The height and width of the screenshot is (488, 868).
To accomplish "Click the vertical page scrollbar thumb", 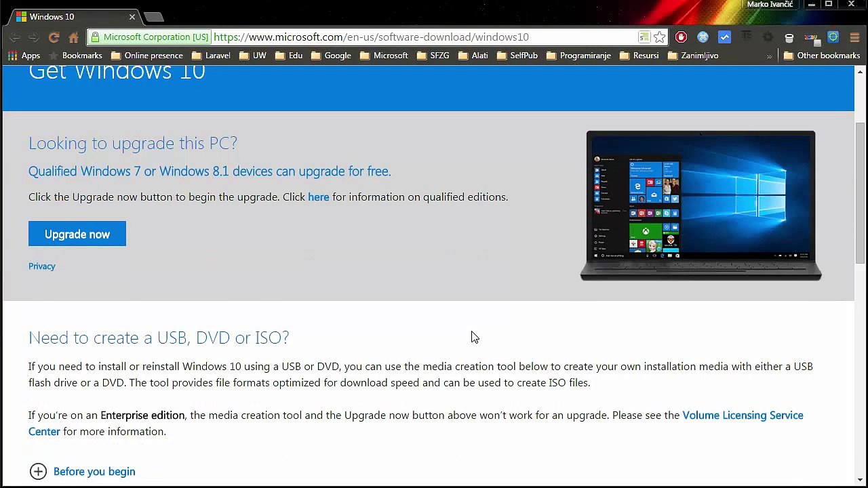I will click(x=861, y=192).
